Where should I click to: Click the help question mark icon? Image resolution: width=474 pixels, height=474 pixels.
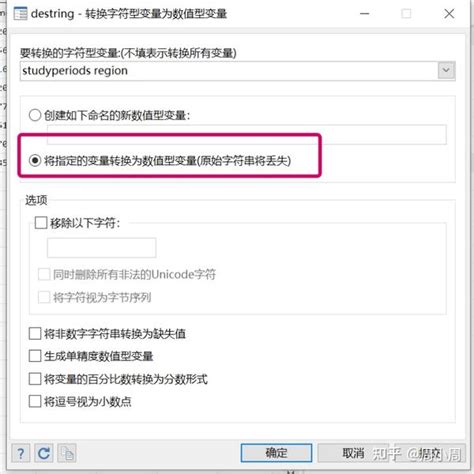tap(21, 453)
